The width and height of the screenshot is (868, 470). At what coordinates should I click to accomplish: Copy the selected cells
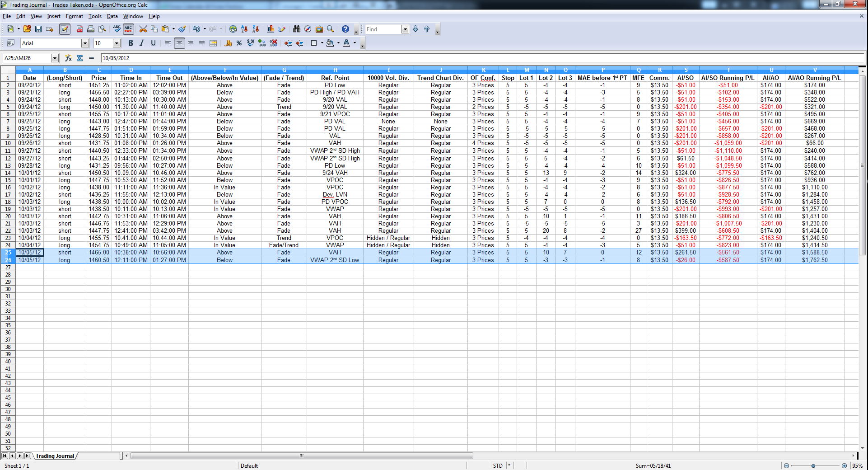pyautogui.click(x=154, y=29)
